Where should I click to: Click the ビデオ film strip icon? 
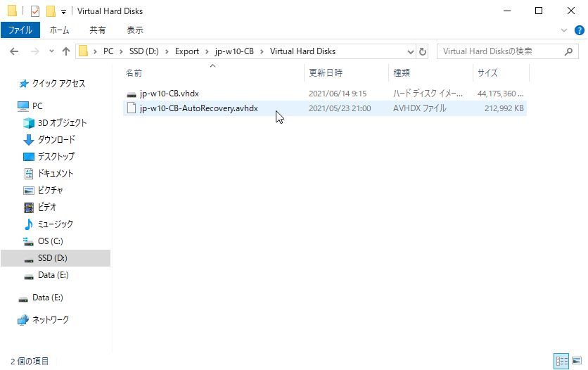29,208
